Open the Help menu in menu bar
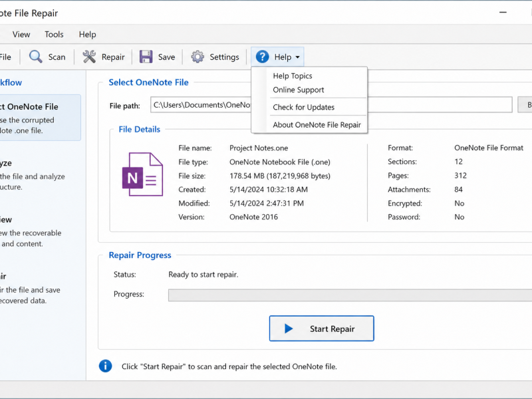Screen dimensions: 532x399 88,35
